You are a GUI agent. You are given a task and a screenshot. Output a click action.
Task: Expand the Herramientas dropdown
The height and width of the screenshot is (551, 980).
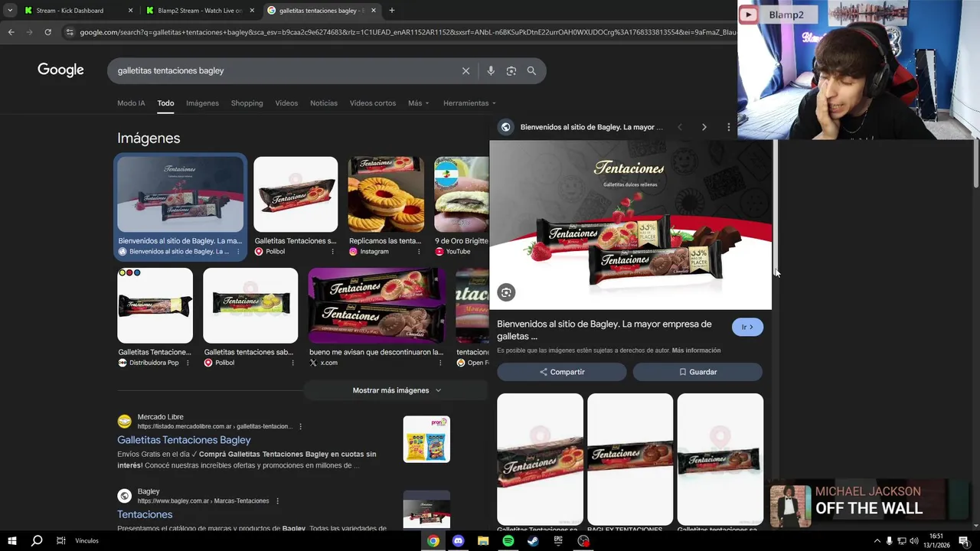point(469,103)
